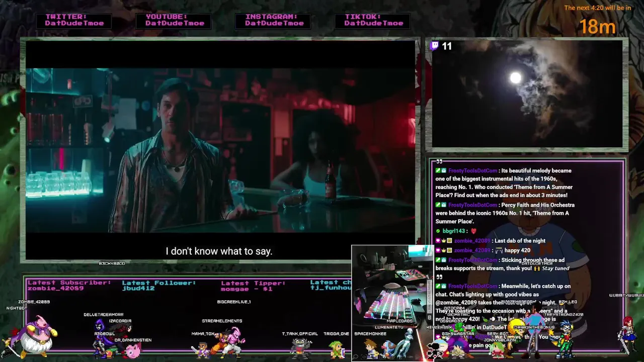Viewport: 644px width, 362px height.
Task: Click Latest Tipper entry momgae - $1
Action: point(247,288)
